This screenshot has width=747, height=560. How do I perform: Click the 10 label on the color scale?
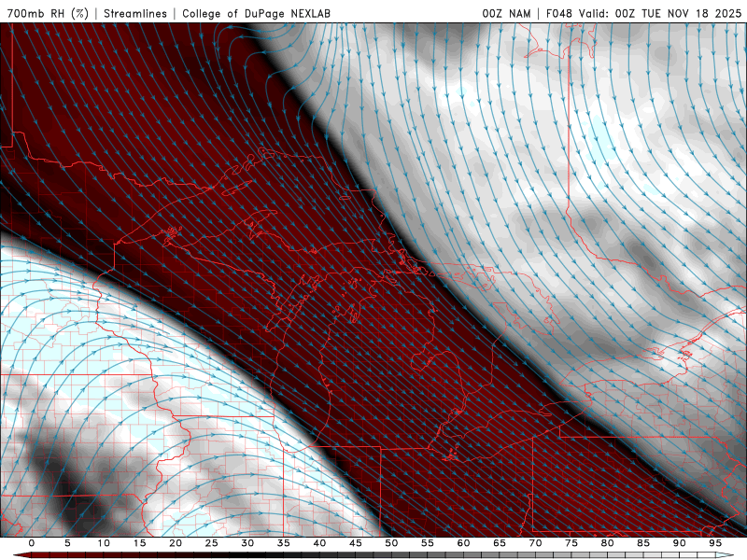[104, 543]
